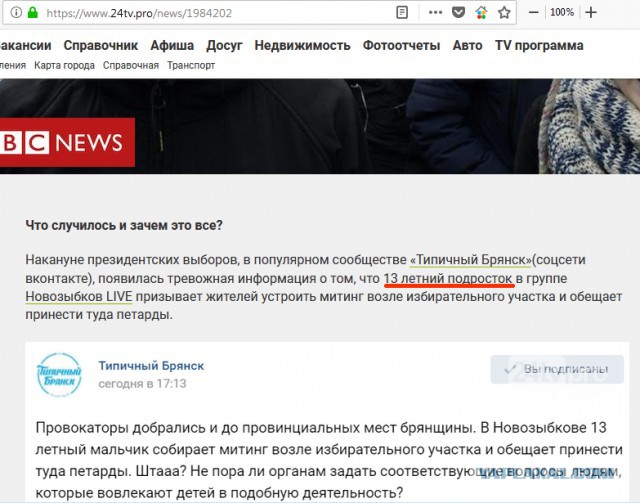Toggle reader view icon in address bar
The image size is (640, 503).
[x=402, y=13]
